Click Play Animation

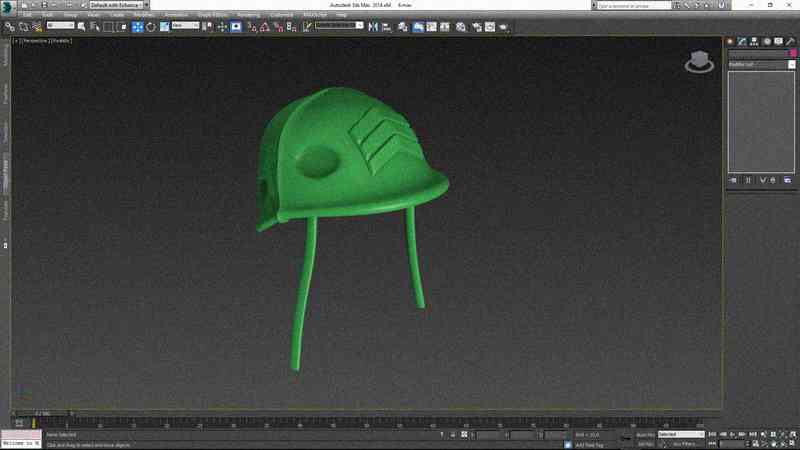[732, 434]
